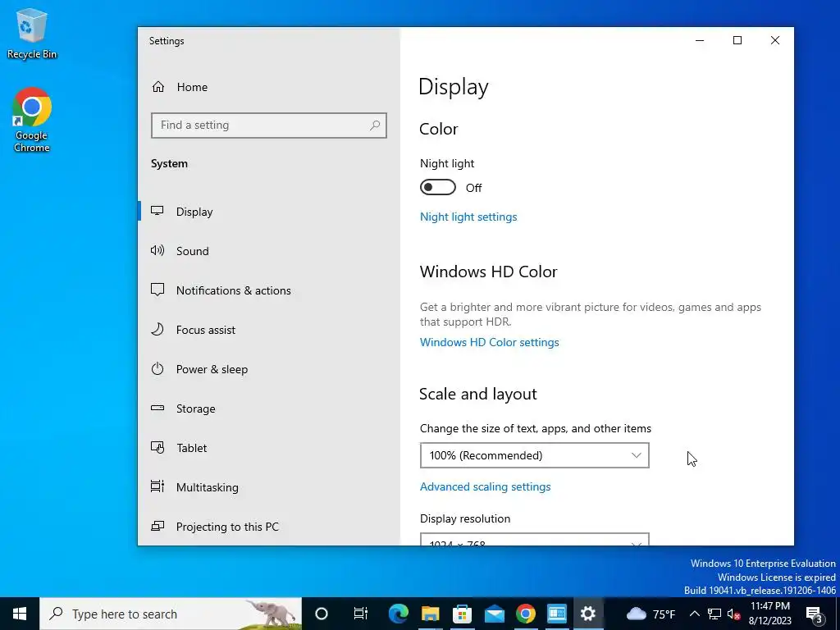The height and width of the screenshot is (630, 840).
Task: Open Focus assist settings
Action: [268, 330]
